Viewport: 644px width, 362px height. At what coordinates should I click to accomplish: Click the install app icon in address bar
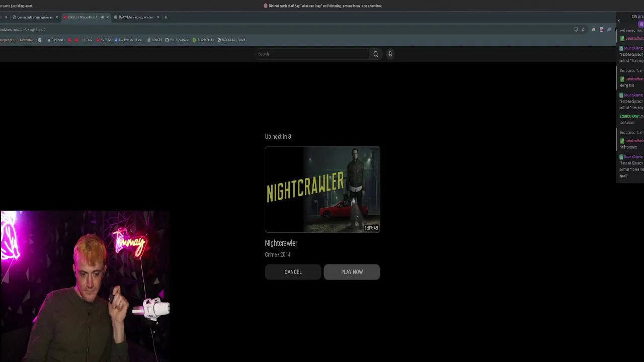pyautogui.click(x=576, y=30)
